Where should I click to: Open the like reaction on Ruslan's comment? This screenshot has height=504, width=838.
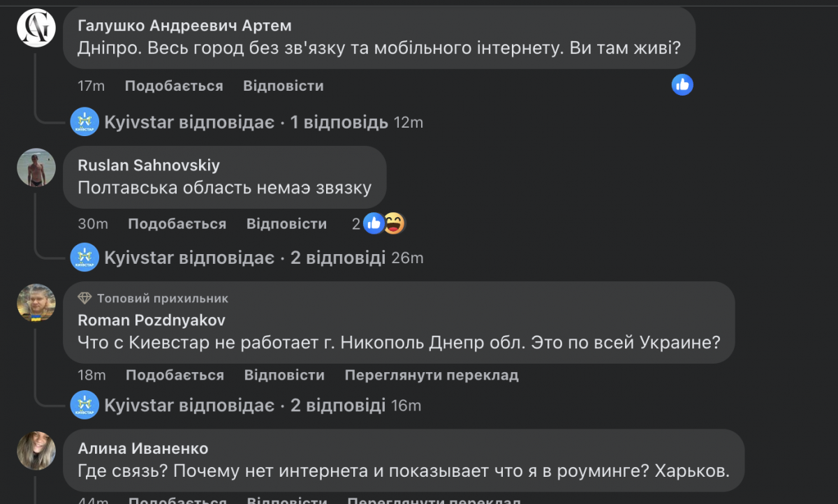[x=374, y=223]
